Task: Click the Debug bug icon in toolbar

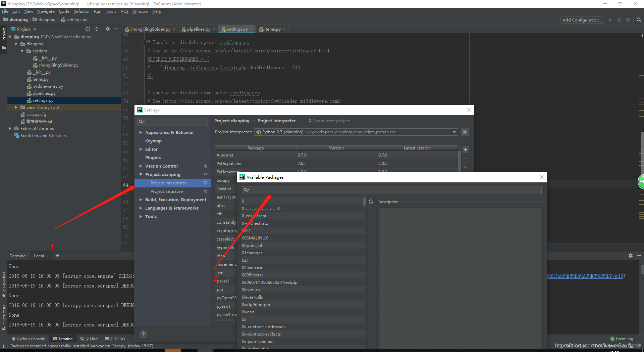Action: click(619, 20)
